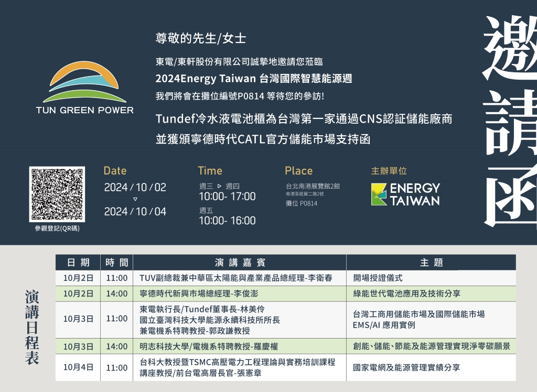Click the Energy Taiwan organizer logo
This screenshot has width=537, height=392.
click(x=405, y=194)
